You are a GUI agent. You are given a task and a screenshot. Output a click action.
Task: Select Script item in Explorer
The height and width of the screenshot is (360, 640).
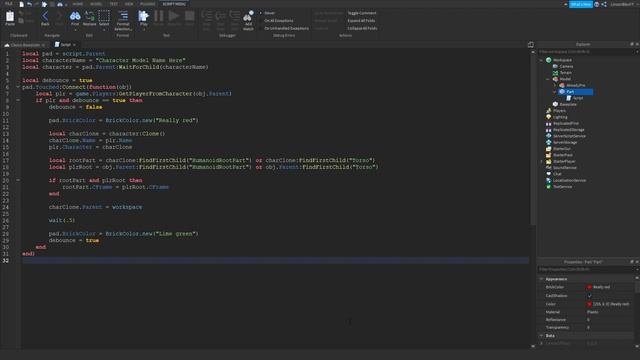coord(578,98)
